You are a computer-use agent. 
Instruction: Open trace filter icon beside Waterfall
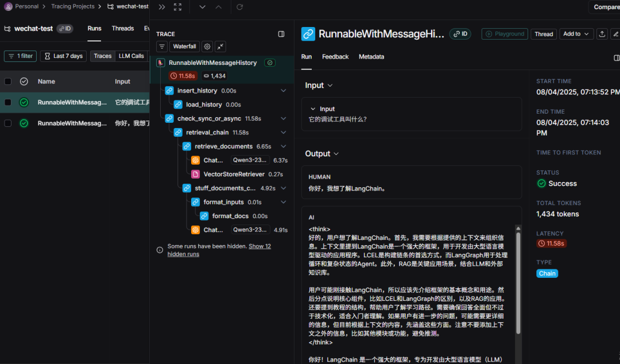(162, 47)
